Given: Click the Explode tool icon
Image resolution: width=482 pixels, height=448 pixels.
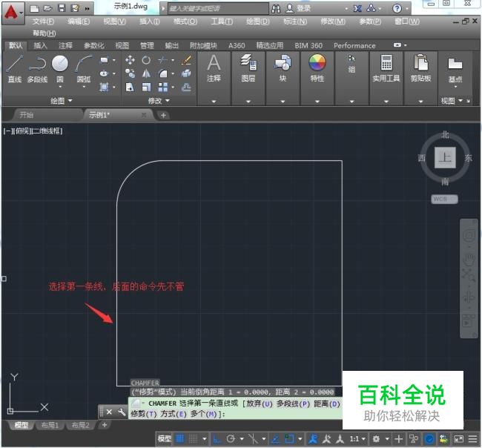Looking at the screenshot, I should [x=186, y=73].
